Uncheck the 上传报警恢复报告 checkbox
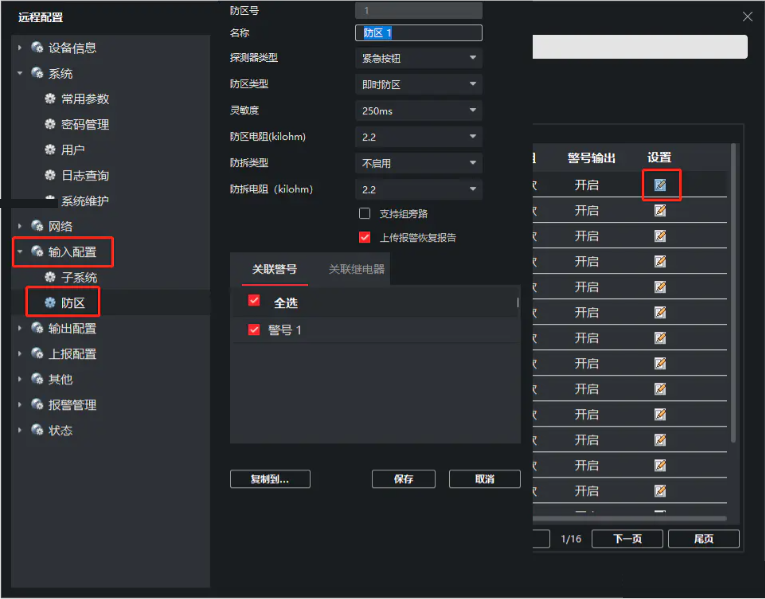Viewport: 765px width, 599px height. [364, 238]
